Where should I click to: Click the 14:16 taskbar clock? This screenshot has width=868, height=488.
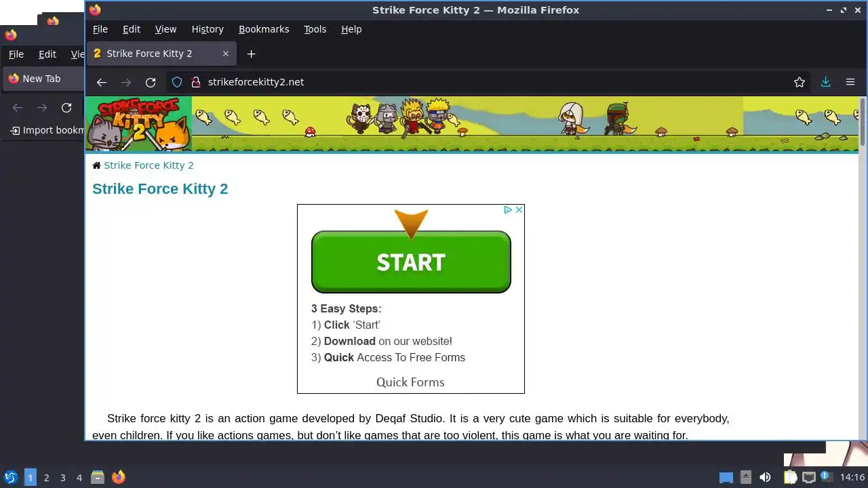click(852, 477)
